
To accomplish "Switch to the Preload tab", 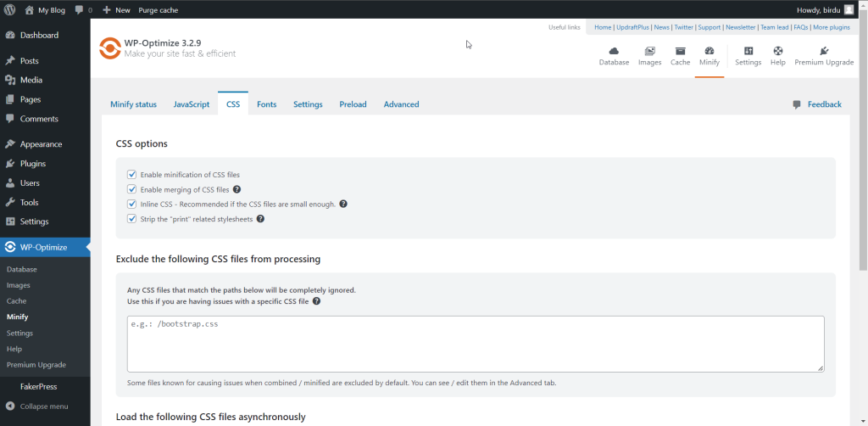I will click(x=353, y=104).
